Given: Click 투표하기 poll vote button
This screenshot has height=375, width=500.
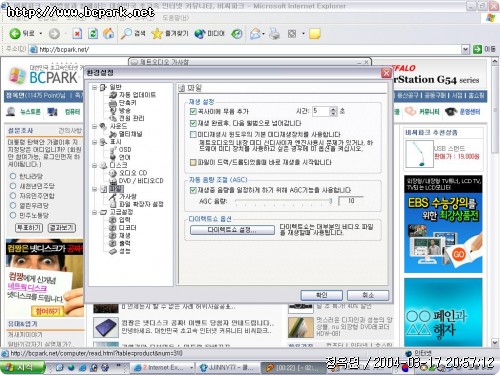Looking at the screenshot, I should click(29, 228).
